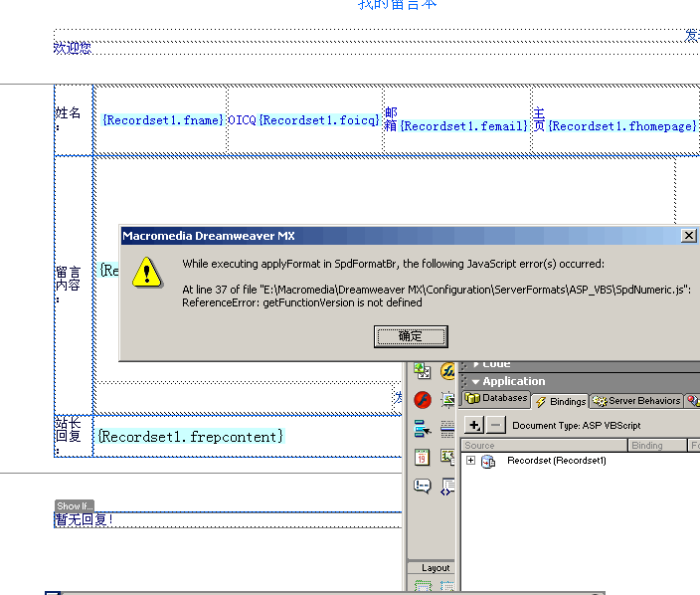
Task: Click the Recordset icon in Bindings list
Action: (x=488, y=462)
